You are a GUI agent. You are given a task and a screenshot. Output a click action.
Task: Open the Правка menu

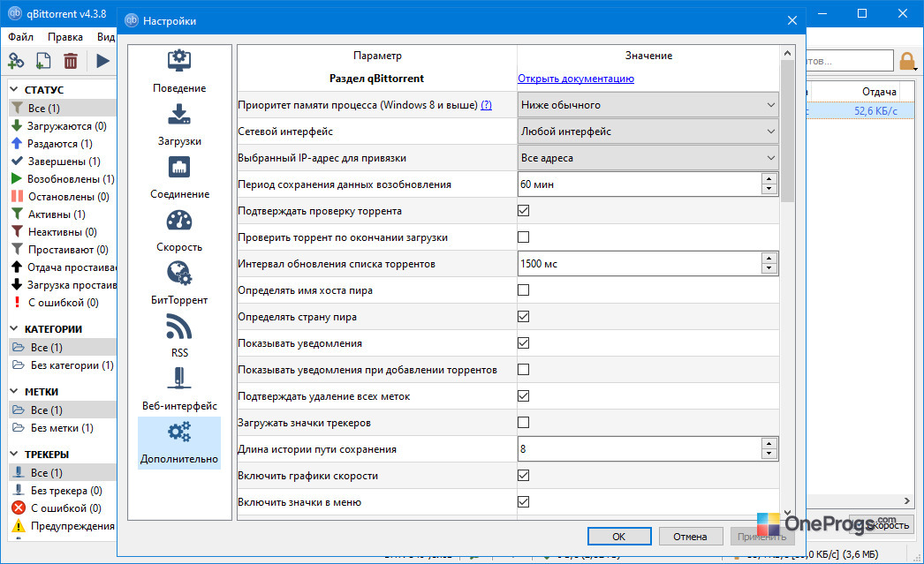click(64, 36)
